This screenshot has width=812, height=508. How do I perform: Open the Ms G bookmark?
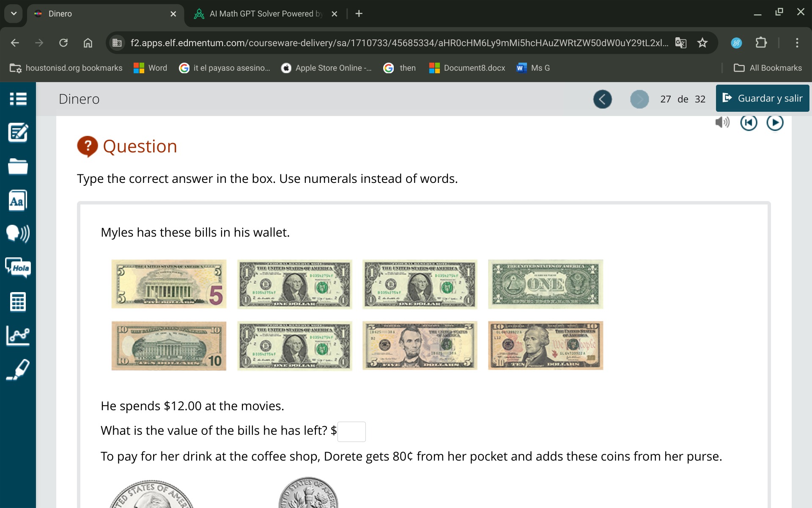point(534,68)
